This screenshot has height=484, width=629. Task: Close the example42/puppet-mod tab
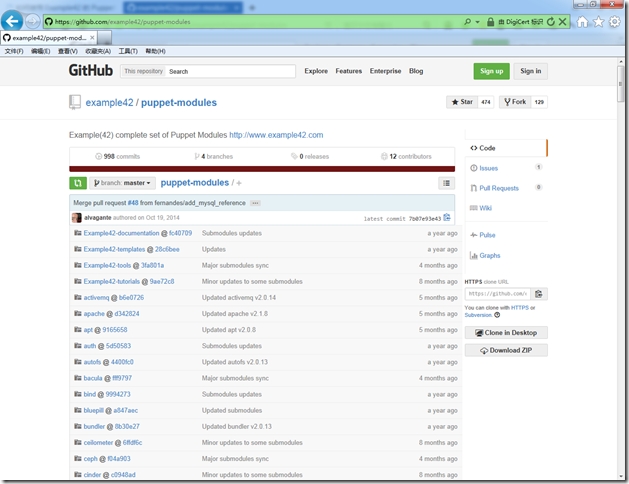[x=92, y=38]
